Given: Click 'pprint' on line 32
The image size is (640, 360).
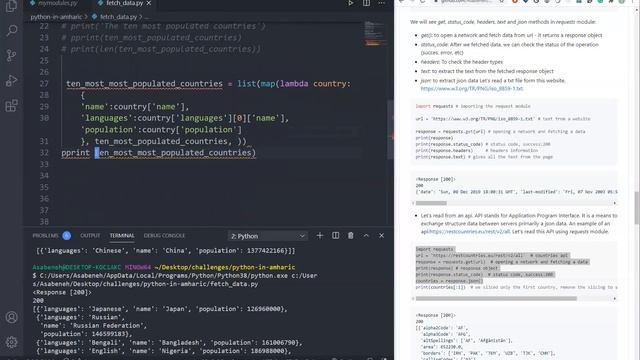Looking at the screenshot, I should coord(76,153).
